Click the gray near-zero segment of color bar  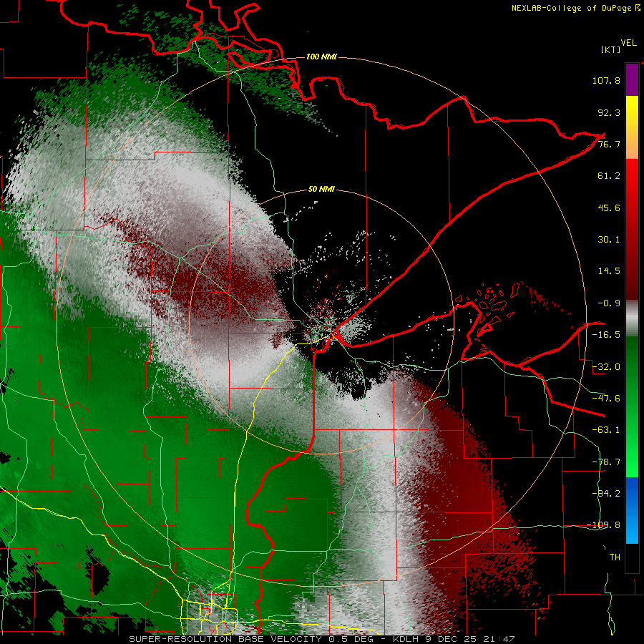coord(632,318)
